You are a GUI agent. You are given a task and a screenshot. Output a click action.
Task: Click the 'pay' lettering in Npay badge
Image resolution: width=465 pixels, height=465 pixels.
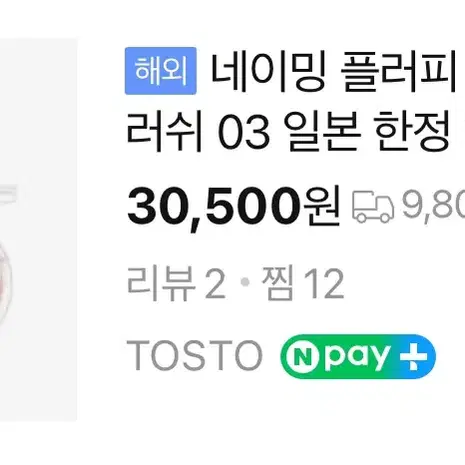pos(357,358)
